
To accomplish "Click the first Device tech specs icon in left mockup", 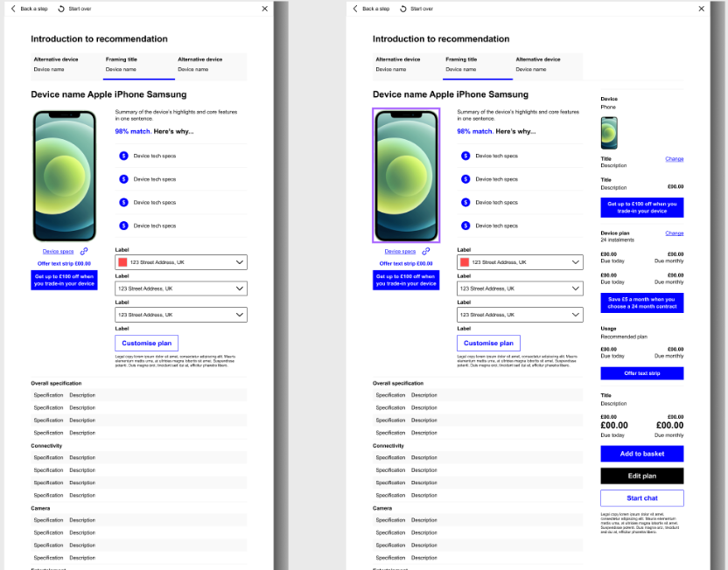I will [123, 156].
